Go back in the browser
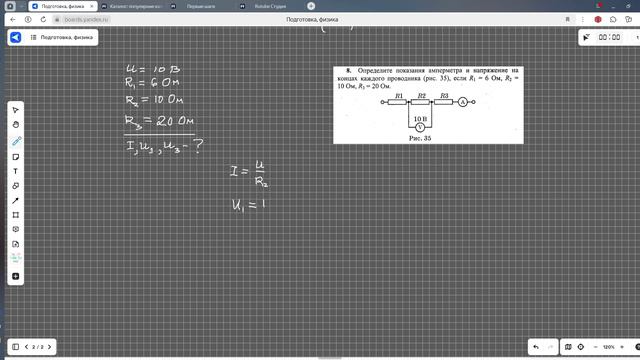640x360 pixels. pyautogui.click(x=13, y=19)
